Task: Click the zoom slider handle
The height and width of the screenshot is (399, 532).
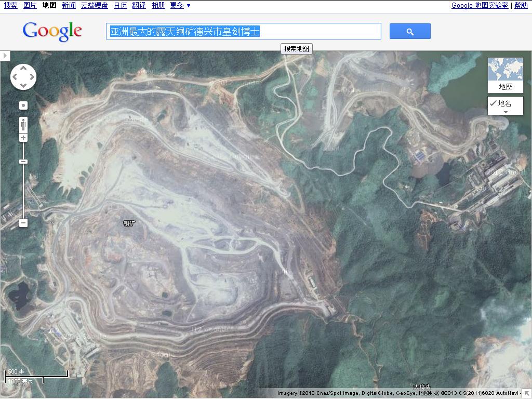Action: tap(23, 162)
